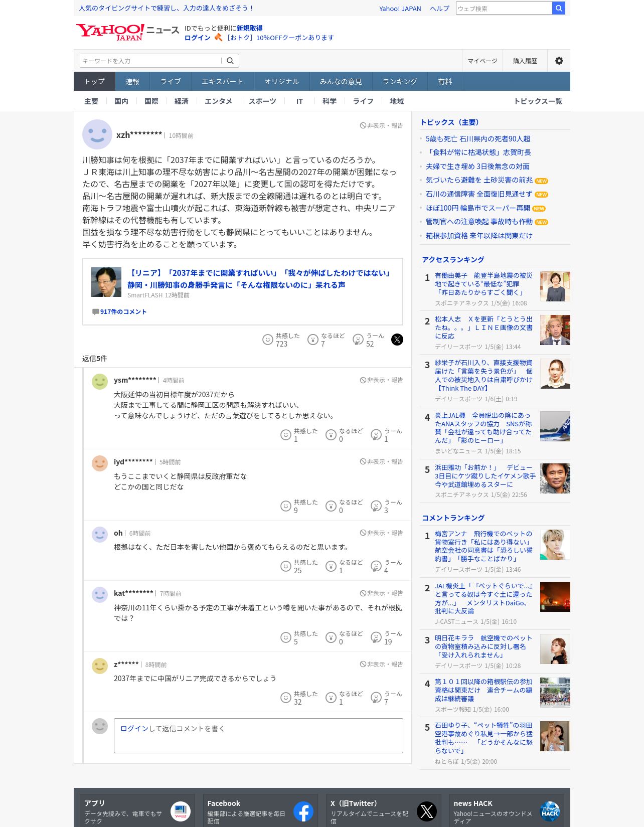644x827 pixels.
Task: Click the ヘルプ link
Action: pos(439,9)
